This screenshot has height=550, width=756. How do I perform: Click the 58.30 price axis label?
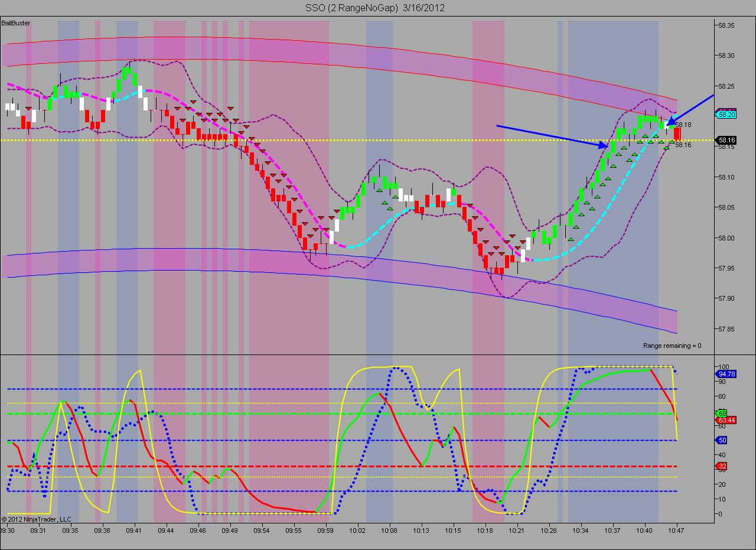point(726,56)
